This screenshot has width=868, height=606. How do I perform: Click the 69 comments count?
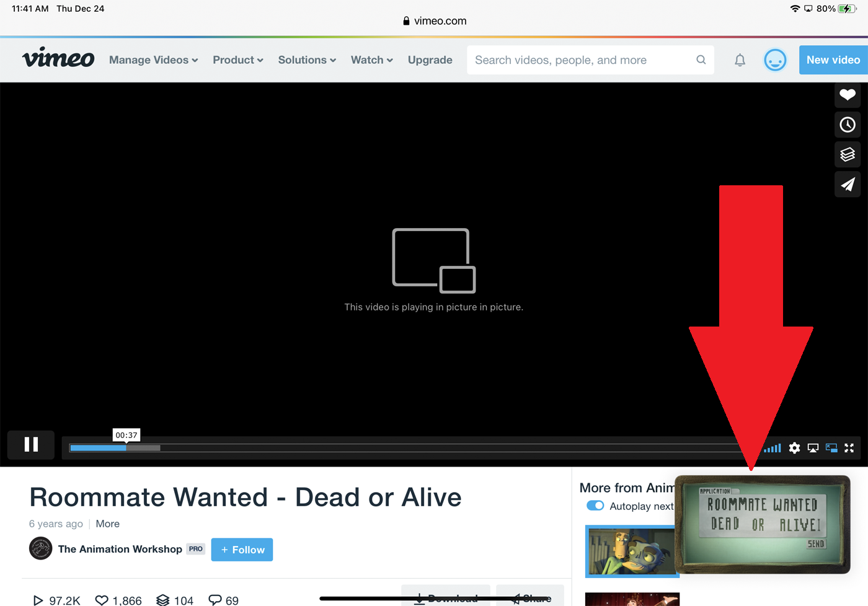224,600
